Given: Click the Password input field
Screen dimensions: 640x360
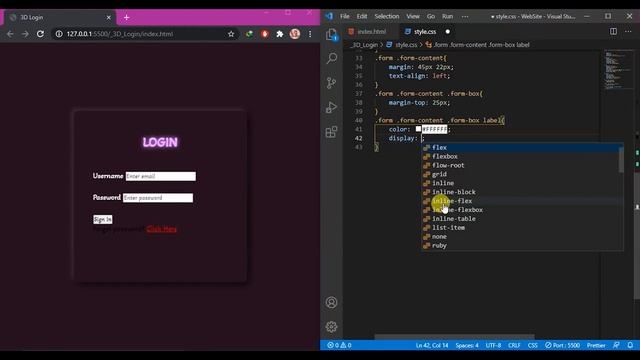Looking at the screenshot, I should (158, 198).
